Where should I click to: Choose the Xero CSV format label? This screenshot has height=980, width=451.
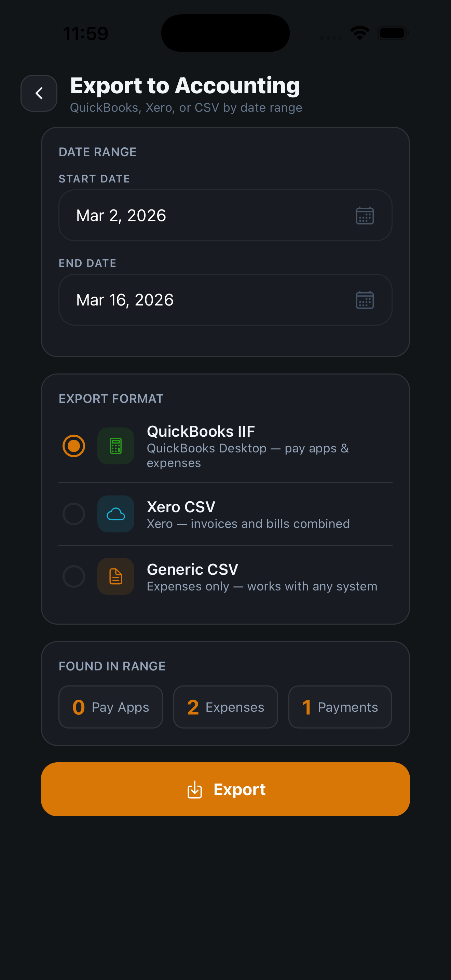click(181, 507)
